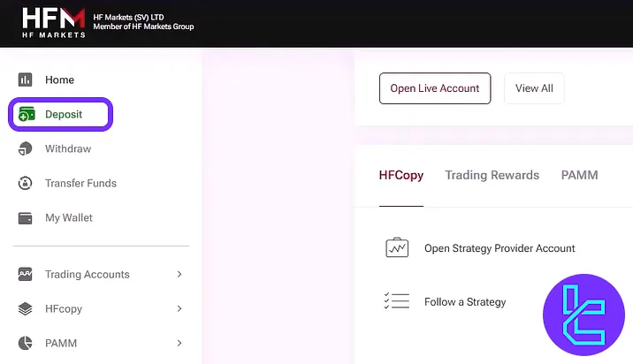
Task: Click the Trading Accounts chart icon
Action: pos(25,274)
